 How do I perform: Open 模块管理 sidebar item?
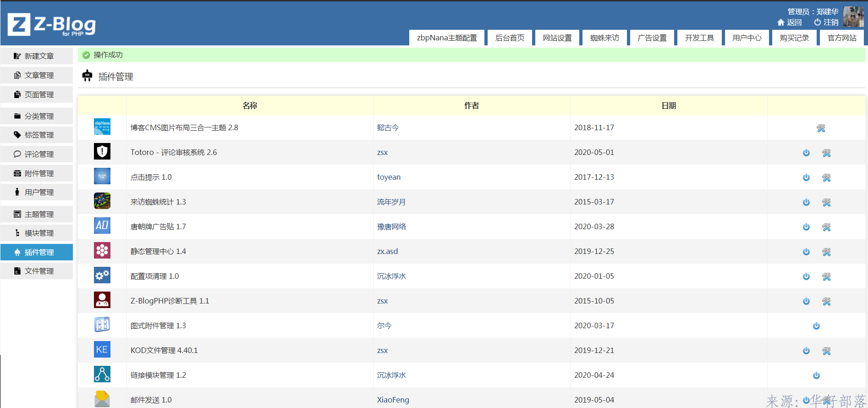(x=37, y=233)
